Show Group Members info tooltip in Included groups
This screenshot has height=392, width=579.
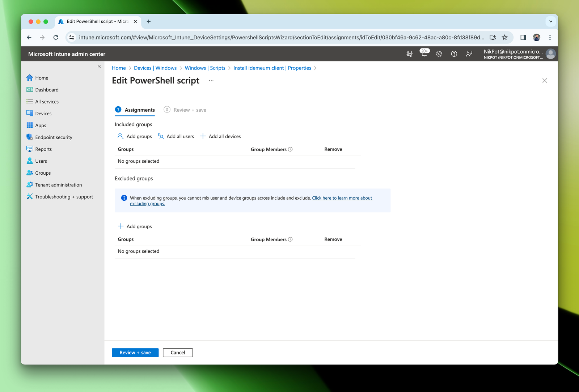click(290, 149)
